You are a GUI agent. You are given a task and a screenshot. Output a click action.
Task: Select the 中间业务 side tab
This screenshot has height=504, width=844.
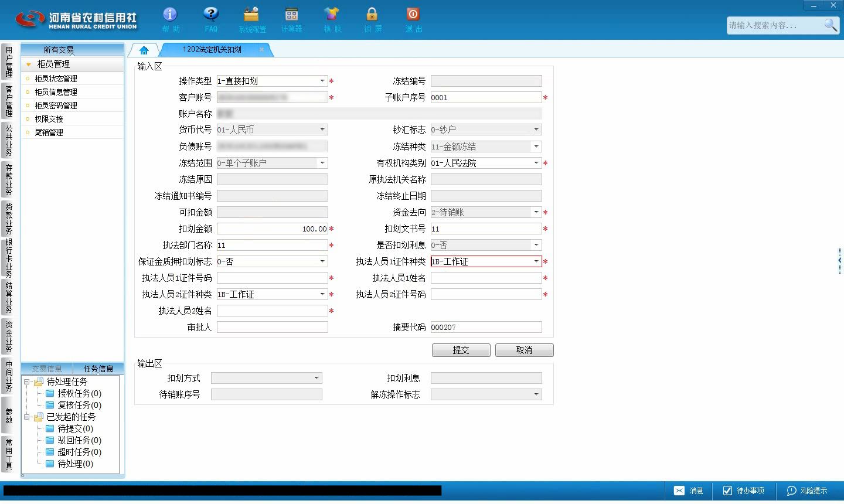9,376
